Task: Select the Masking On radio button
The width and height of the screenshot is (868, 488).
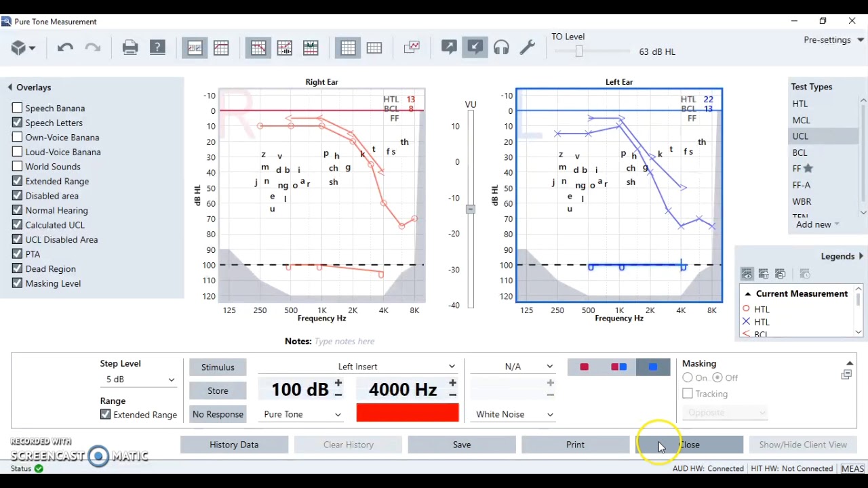Action: point(688,378)
